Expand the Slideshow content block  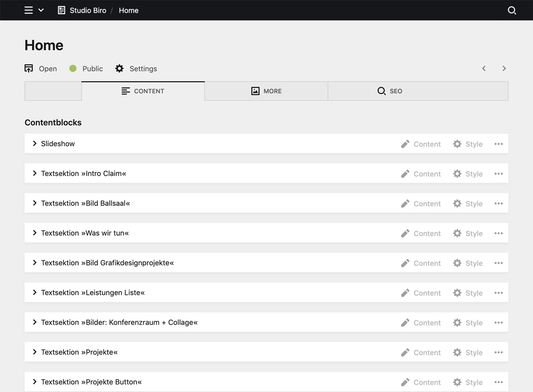34,144
